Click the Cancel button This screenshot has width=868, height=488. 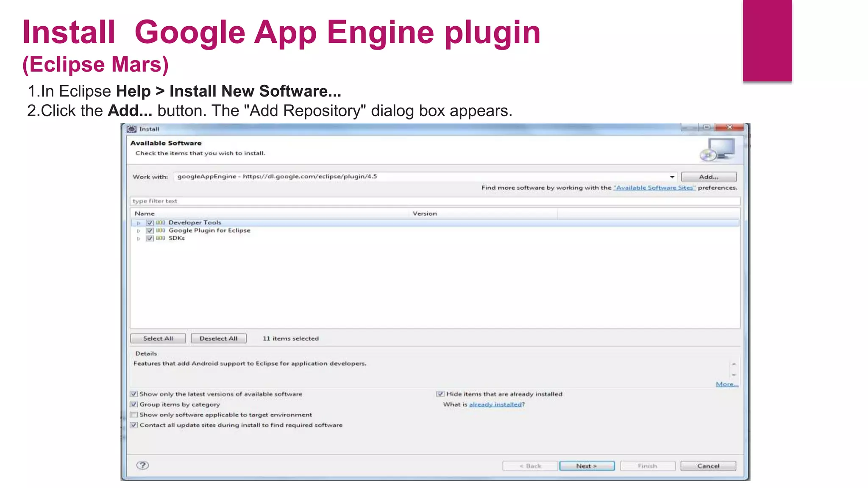[x=708, y=466]
